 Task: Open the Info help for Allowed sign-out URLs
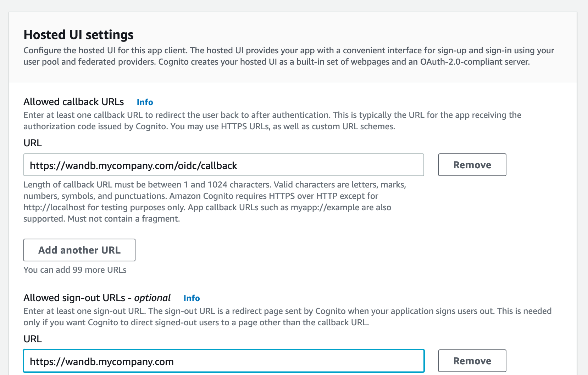point(191,298)
